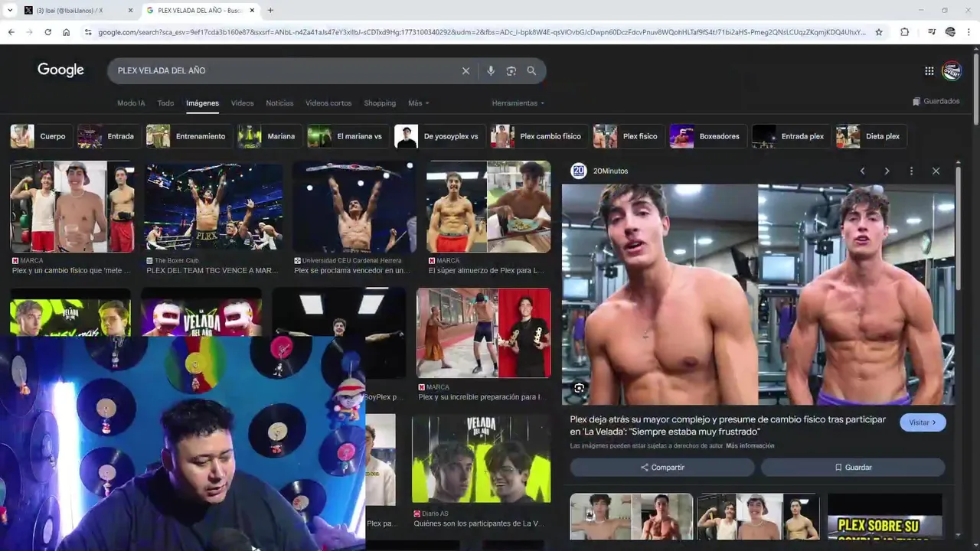Click the Guardar button in preview

(853, 468)
